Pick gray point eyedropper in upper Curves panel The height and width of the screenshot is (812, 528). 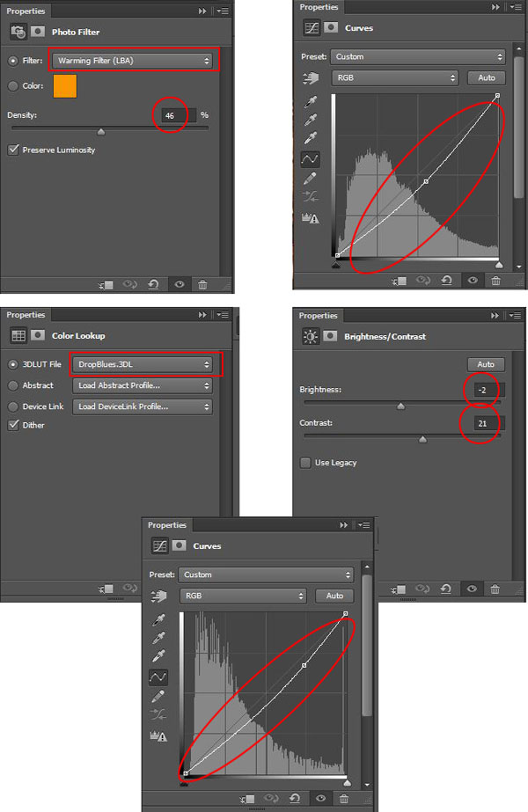[x=311, y=120]
